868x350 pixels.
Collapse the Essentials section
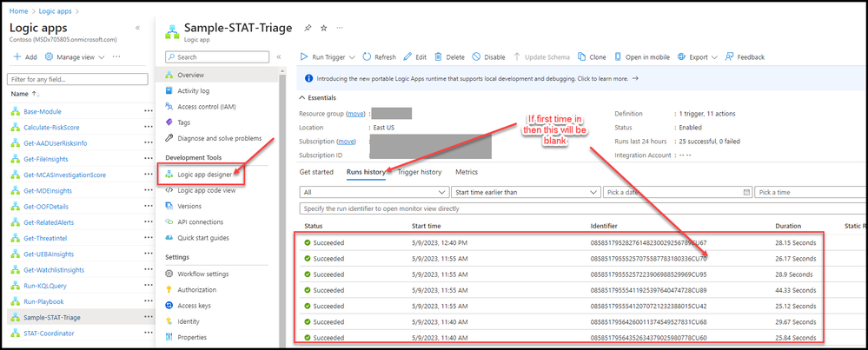tap(317, 98)
